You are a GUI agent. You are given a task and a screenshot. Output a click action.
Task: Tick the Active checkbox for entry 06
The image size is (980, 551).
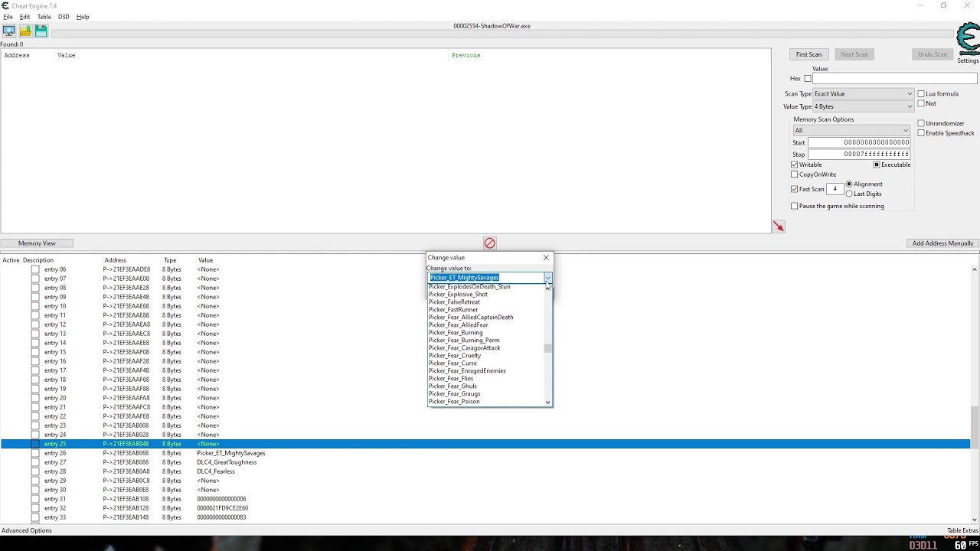(35, 269)
